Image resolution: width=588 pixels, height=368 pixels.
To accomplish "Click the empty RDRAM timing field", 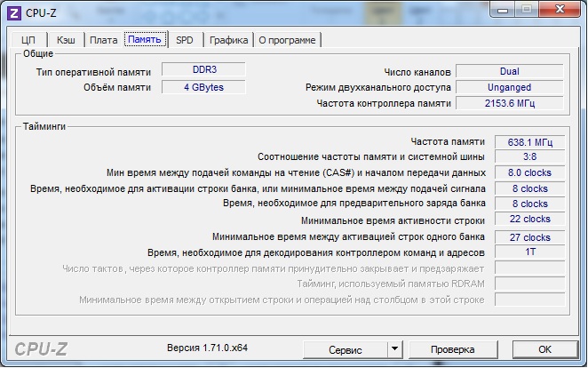I will pos(530,284).
